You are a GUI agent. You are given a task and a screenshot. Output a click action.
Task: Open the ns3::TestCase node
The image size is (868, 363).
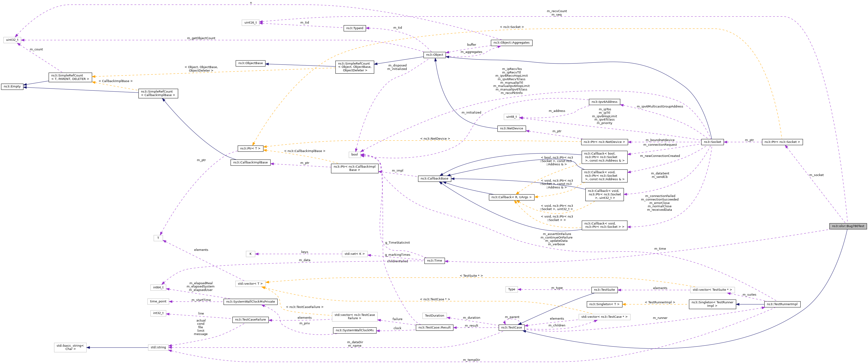511,328
